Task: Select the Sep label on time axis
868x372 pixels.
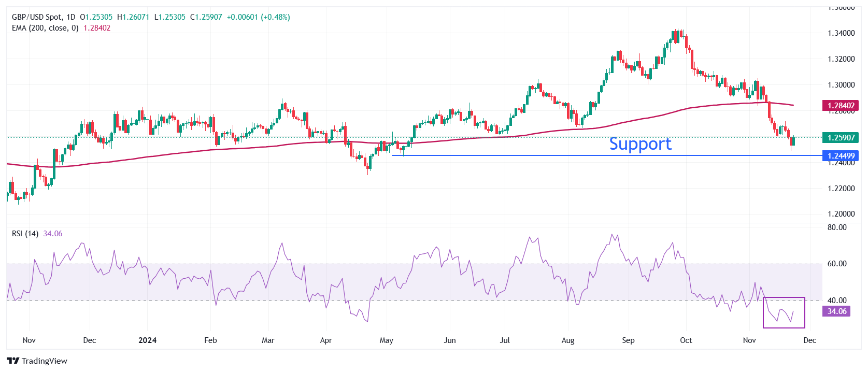Action: click(628, 340)
